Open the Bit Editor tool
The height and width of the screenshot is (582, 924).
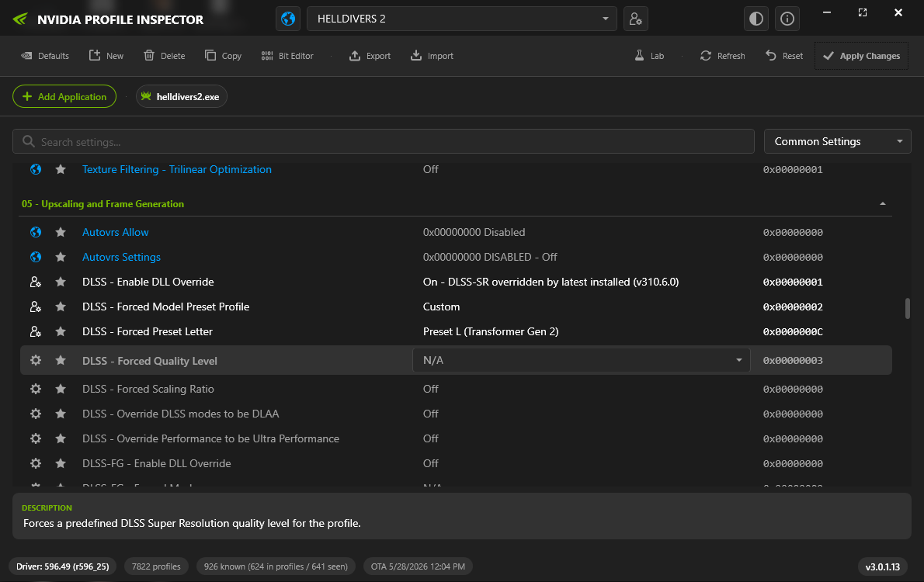287,55
